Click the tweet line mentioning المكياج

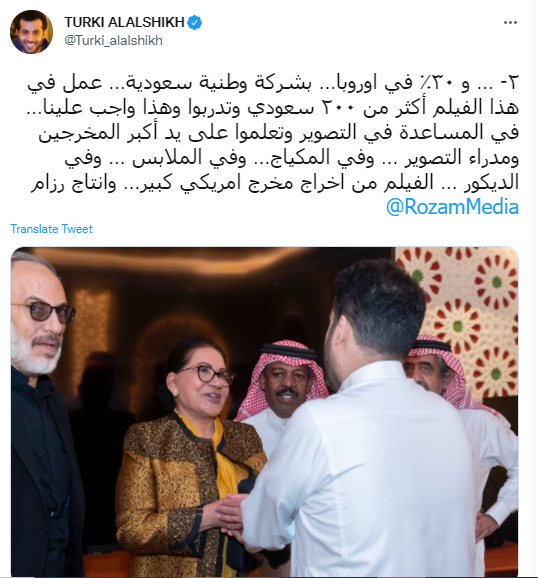pyautogui.click(x=292, y=158)
